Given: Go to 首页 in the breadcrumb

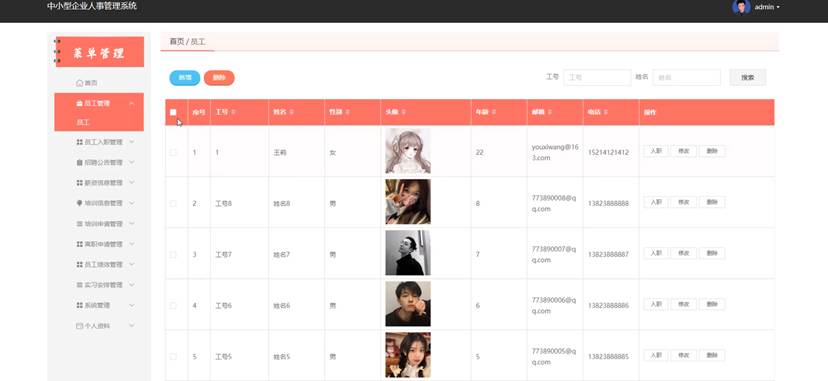Looking at the screenshot, I should coord(176,41).
